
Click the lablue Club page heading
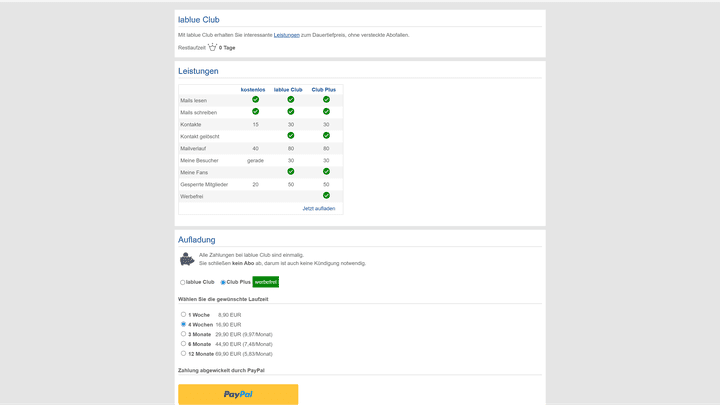(199, 20)
